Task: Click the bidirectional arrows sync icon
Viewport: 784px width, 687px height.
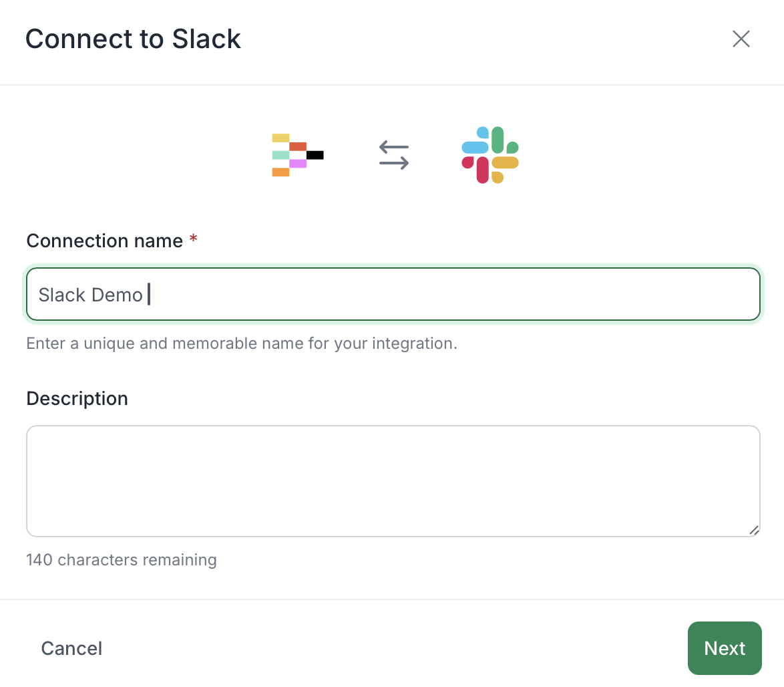Action: 394,154
